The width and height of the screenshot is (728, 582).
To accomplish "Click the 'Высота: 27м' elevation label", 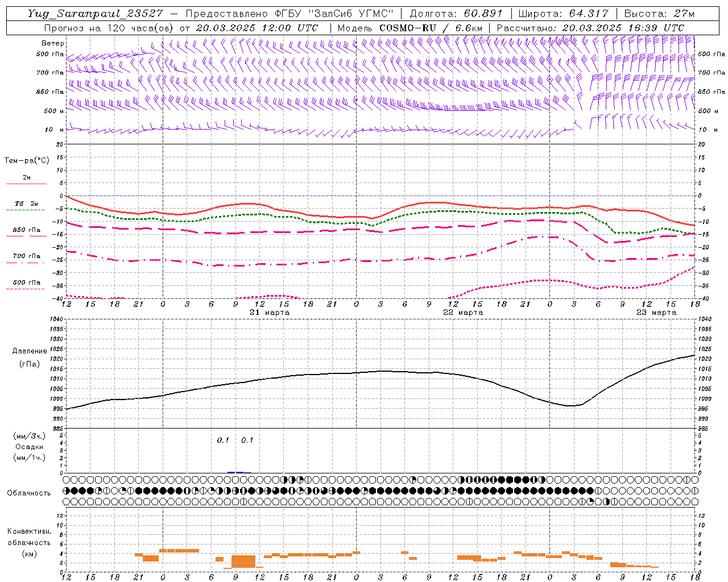I will tap(659, 14).
